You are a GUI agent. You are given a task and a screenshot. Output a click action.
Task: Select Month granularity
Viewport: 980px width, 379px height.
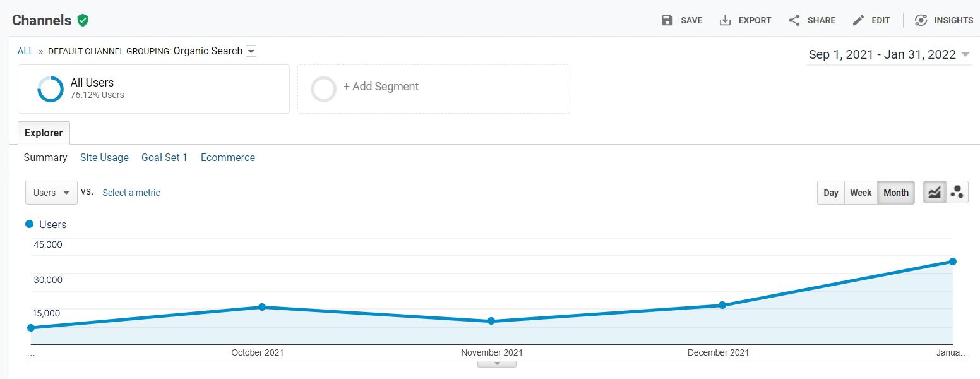[x=896, y=193]
